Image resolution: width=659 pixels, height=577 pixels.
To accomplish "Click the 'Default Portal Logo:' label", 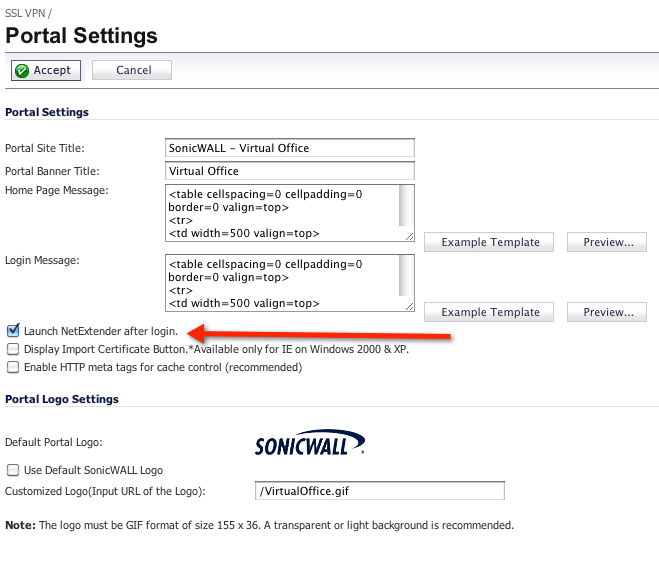I will coord(54,442).
